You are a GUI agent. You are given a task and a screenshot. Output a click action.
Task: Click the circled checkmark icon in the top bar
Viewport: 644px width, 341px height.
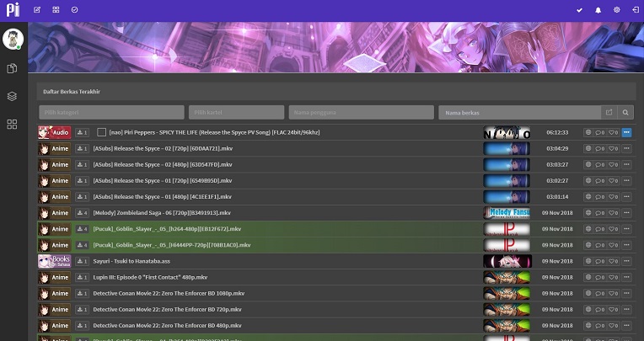point(74,9)
